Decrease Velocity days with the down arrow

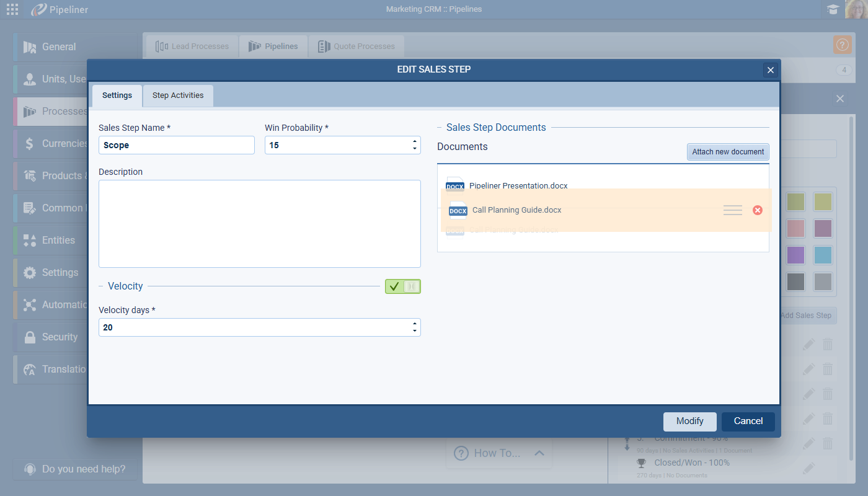tap(414, 331)
